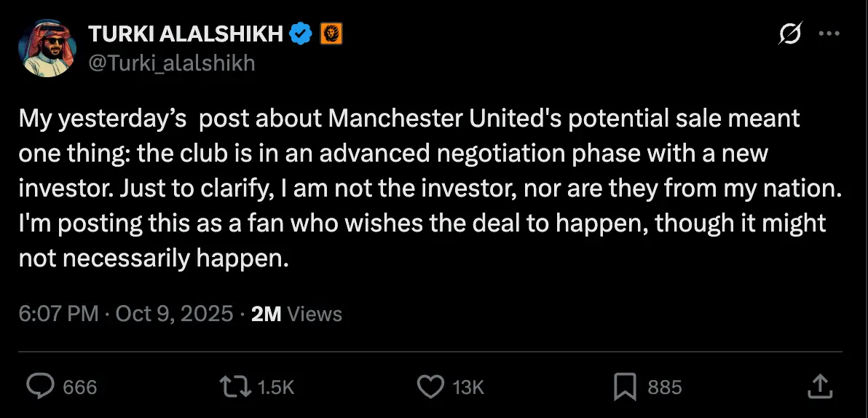
Task: Click the 1.5K reposts count
Action: click(276, 387)
